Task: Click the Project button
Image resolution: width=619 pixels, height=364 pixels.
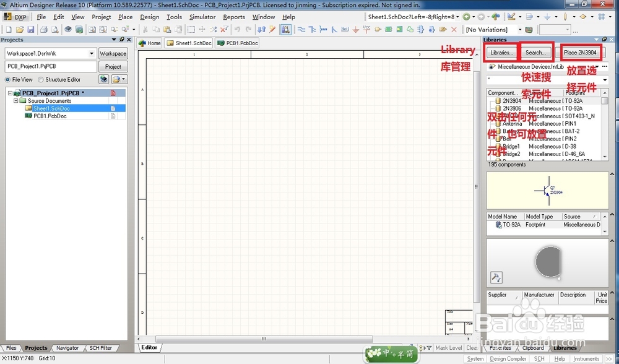Action: (x=113, y=67)
